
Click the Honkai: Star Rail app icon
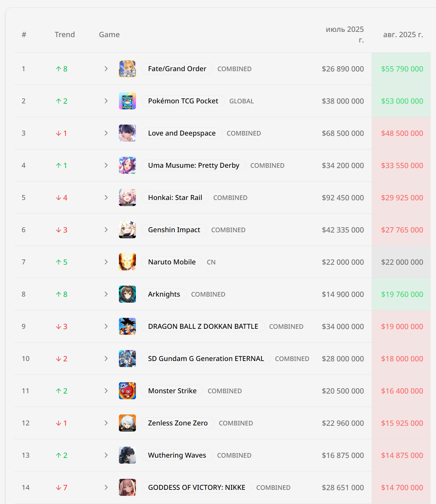[127, 197]
